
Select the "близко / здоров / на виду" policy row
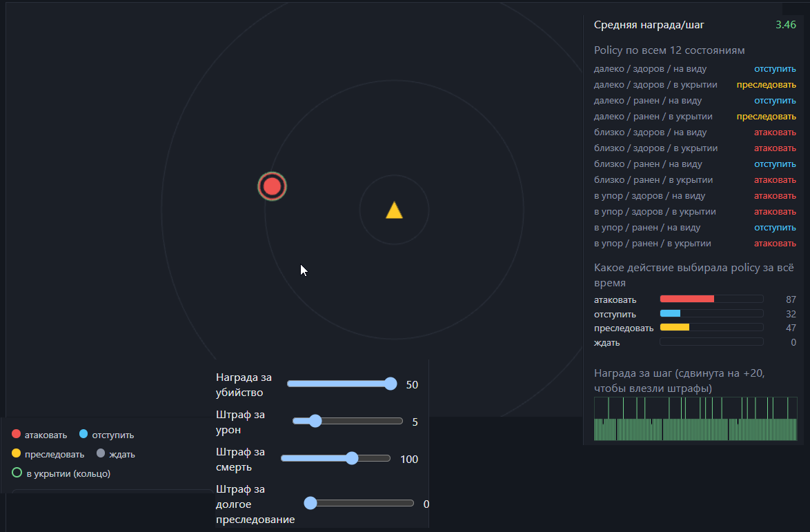coord(695,132)
